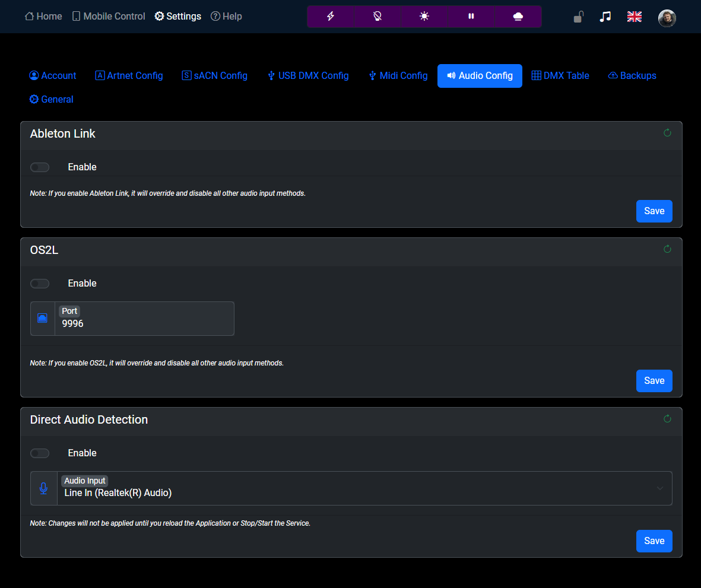The width and height of the screenshot is (701, 588).
Task: Save the OS2L settings
Action: [654, 380]
